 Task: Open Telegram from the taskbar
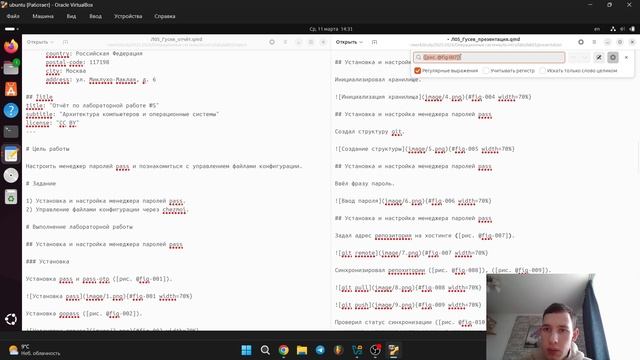(320, 350)
